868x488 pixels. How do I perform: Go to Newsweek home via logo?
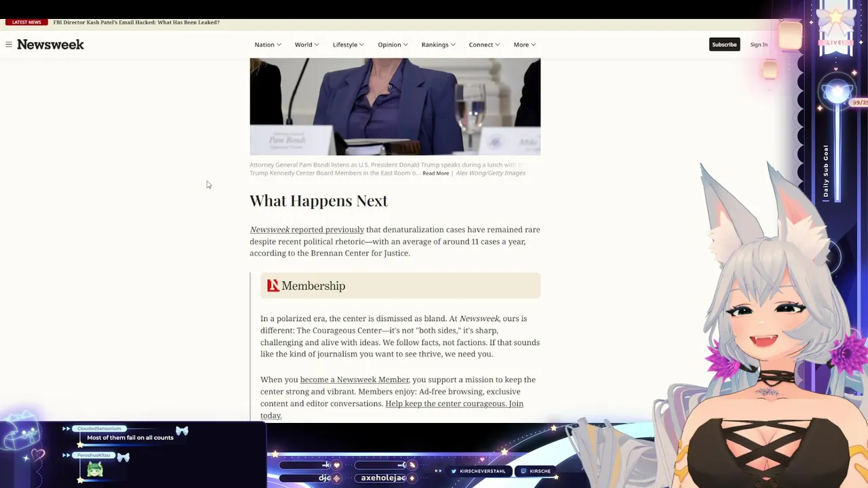click(50, 45)
